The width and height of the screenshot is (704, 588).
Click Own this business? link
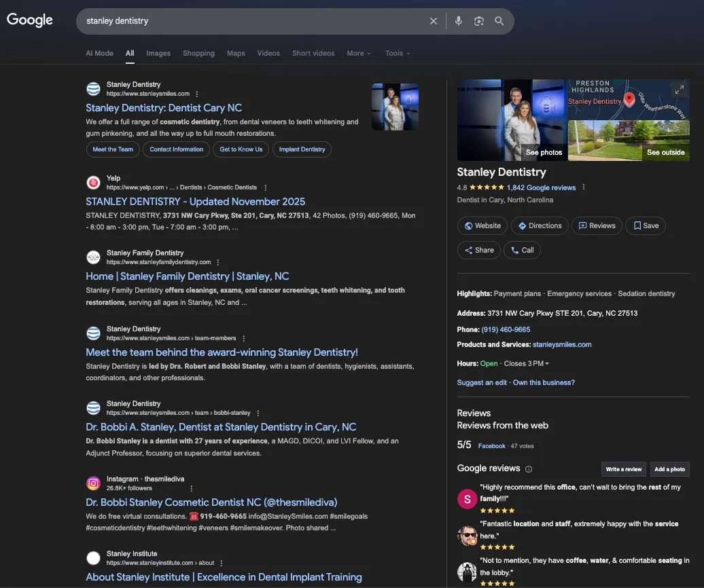(544, 382)
